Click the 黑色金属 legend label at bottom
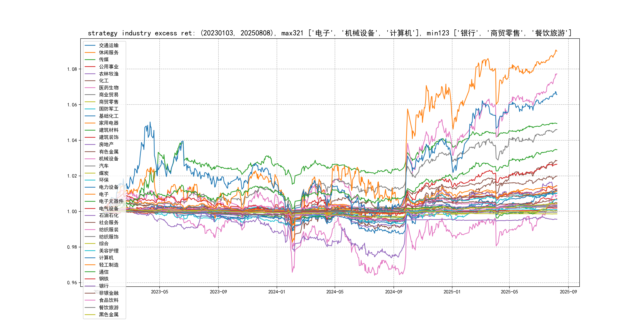This screenshot has width=644, height=322. [x=109, y=314]
